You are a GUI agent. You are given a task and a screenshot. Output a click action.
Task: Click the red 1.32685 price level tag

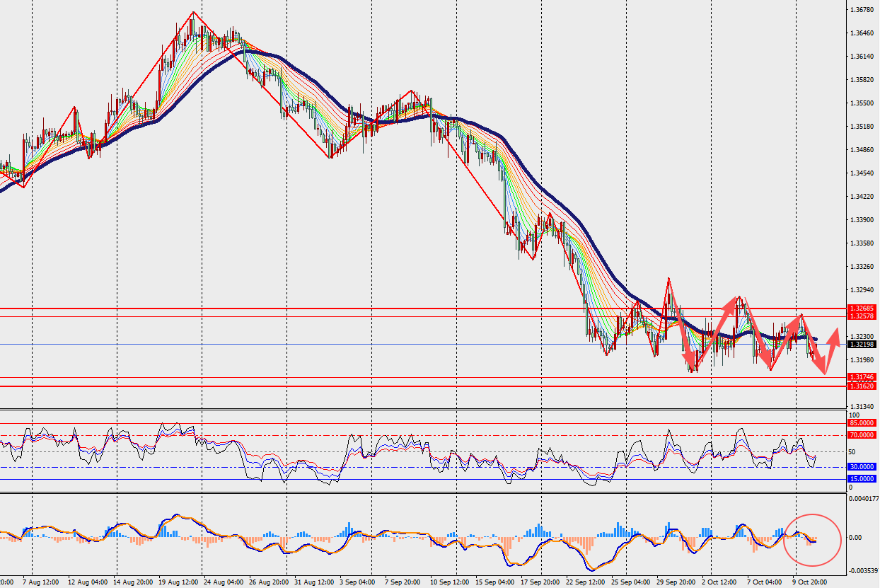[862, 309]
